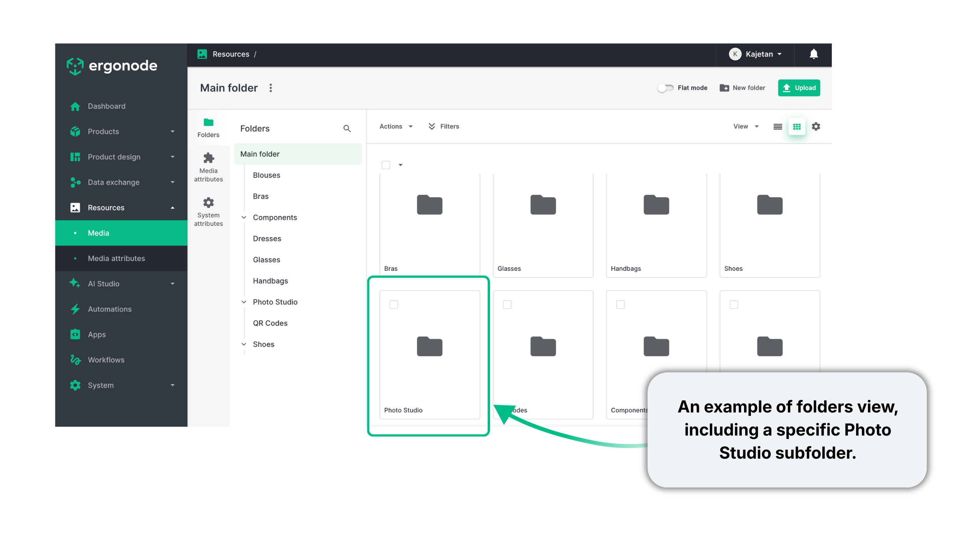This screenshot has height=551, width=980.
Task: Select Blouses in folder tree
Action: click(267, 175)
